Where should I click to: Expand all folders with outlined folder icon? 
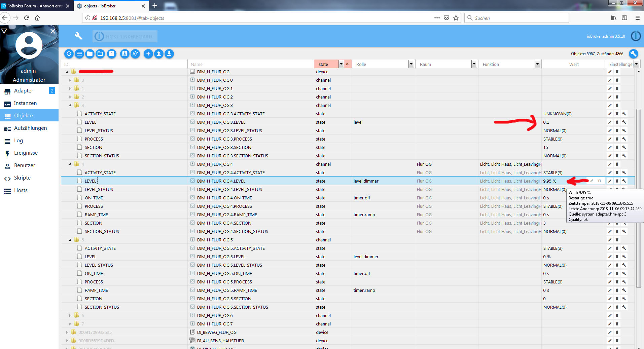(x=100, y=54)
